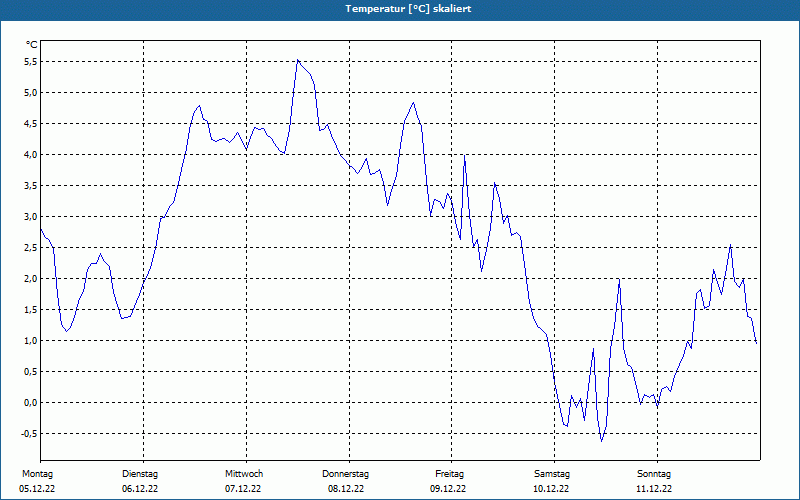Click the 0,5 y-axis label

pyautogui.click(x=31, y=371)
